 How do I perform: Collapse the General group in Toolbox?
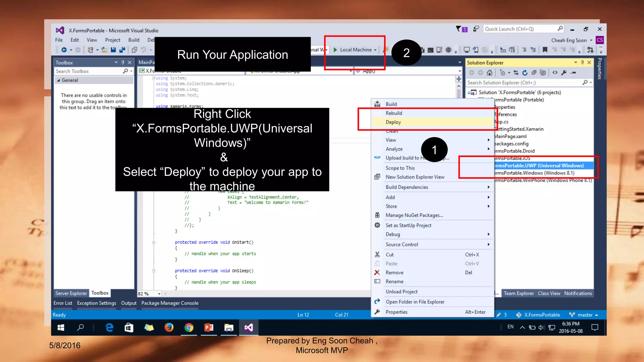point(58,80)
